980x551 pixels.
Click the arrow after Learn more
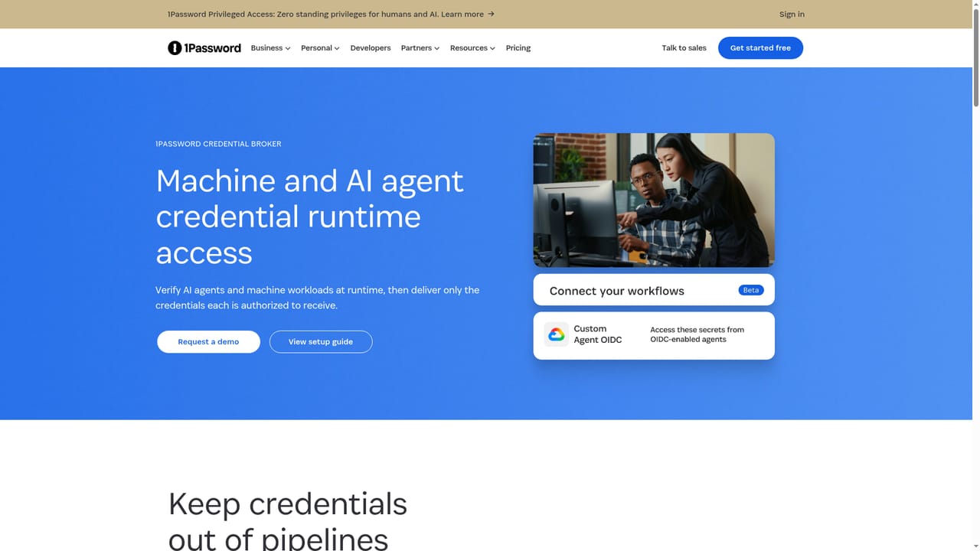(491, 14)
